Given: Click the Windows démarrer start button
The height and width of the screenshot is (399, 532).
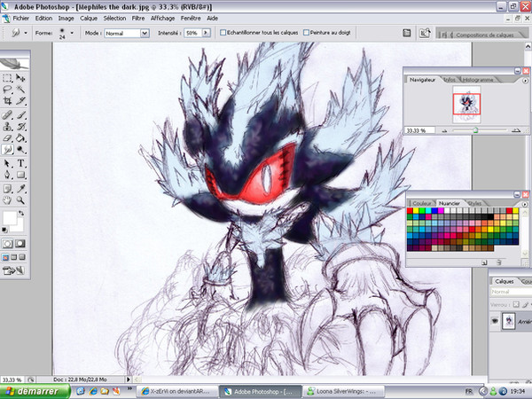Looking at the screenshot, I should tap(35, 392).
